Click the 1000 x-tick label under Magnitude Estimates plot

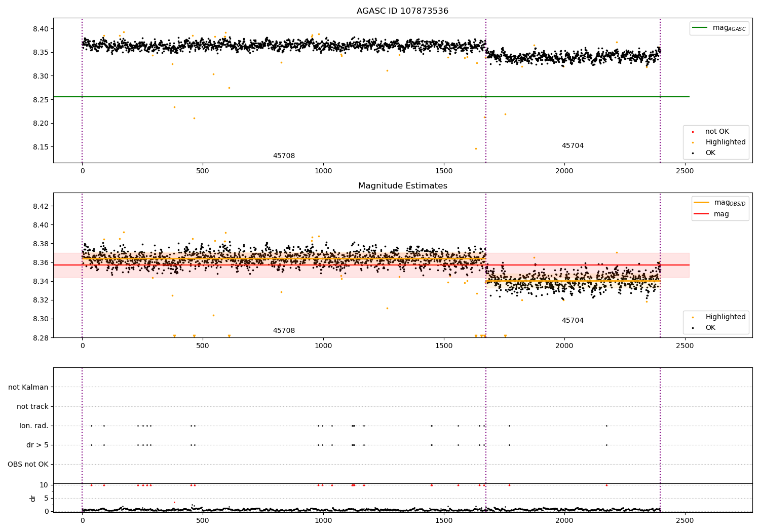[323, 346]
